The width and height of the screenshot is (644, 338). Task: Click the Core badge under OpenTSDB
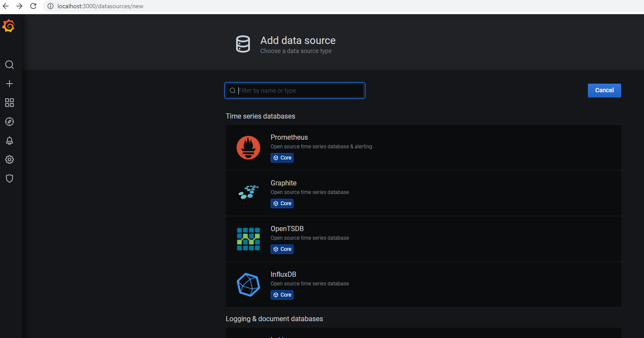click(282, 249)
